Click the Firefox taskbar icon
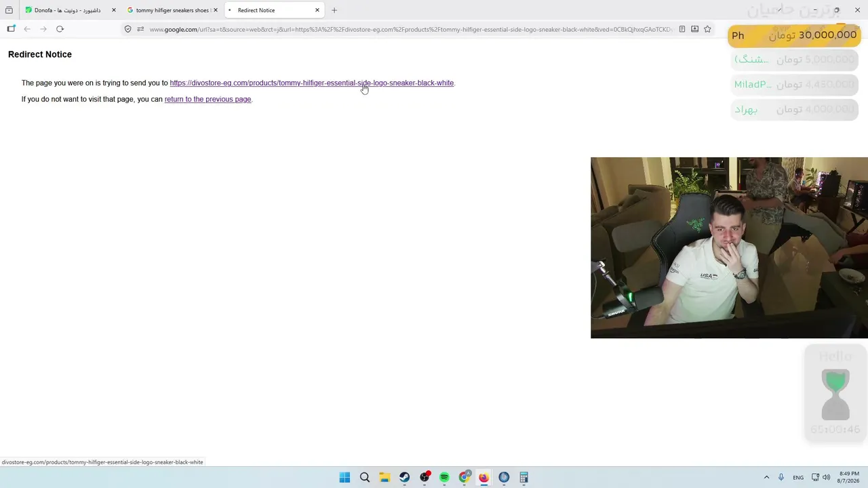 point(484,477)
